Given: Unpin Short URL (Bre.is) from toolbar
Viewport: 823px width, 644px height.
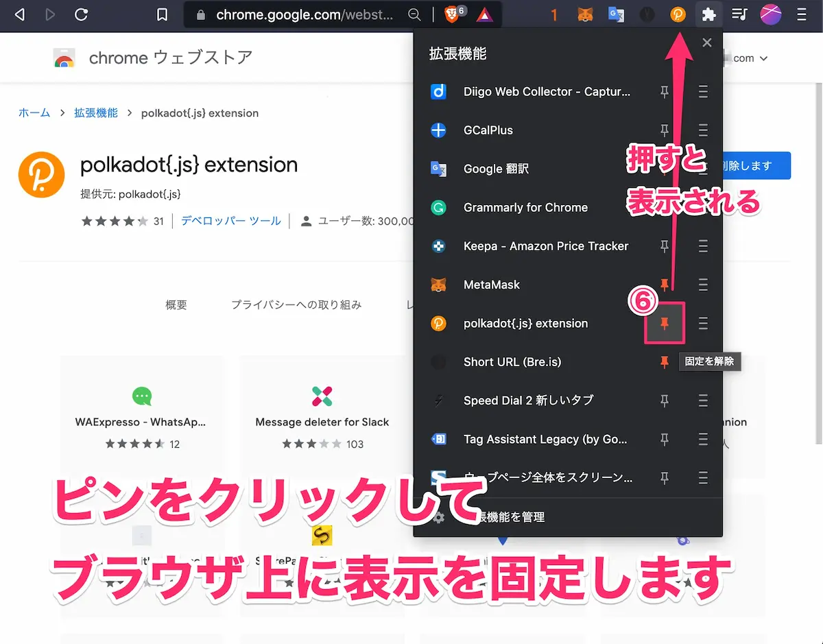Looking at the screenshot, I should [x=664, y=362].
